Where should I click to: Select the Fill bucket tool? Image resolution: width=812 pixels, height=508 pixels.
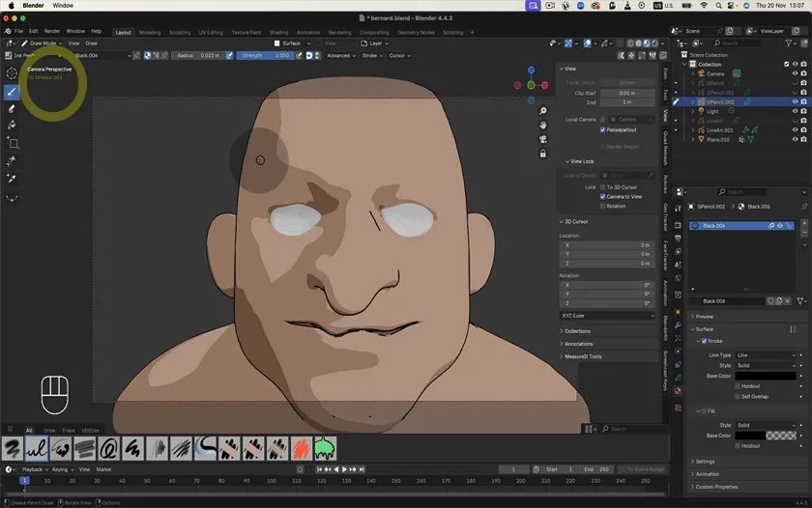coord(13,125)
